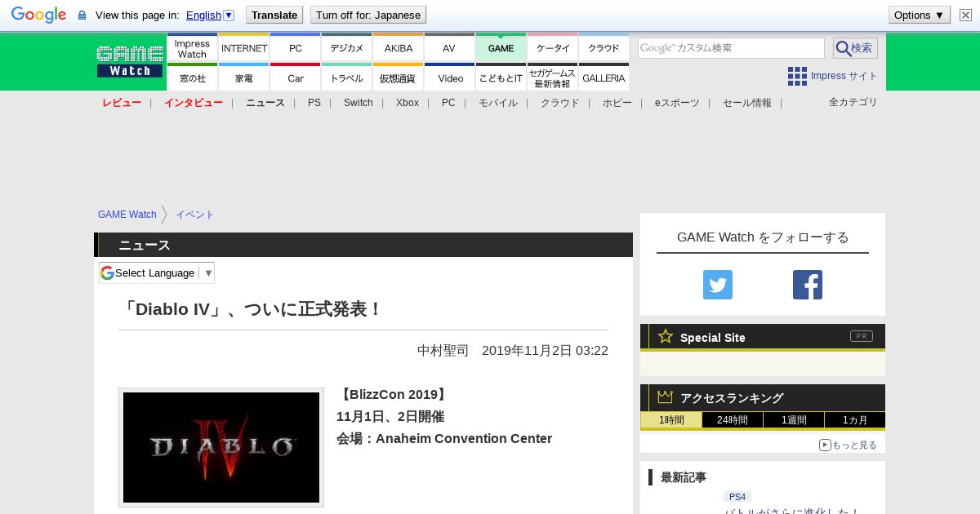This screenshot has height=514, width=980.
Task: Click the arrow icon next to もっと見る
Action: [825, 445]
